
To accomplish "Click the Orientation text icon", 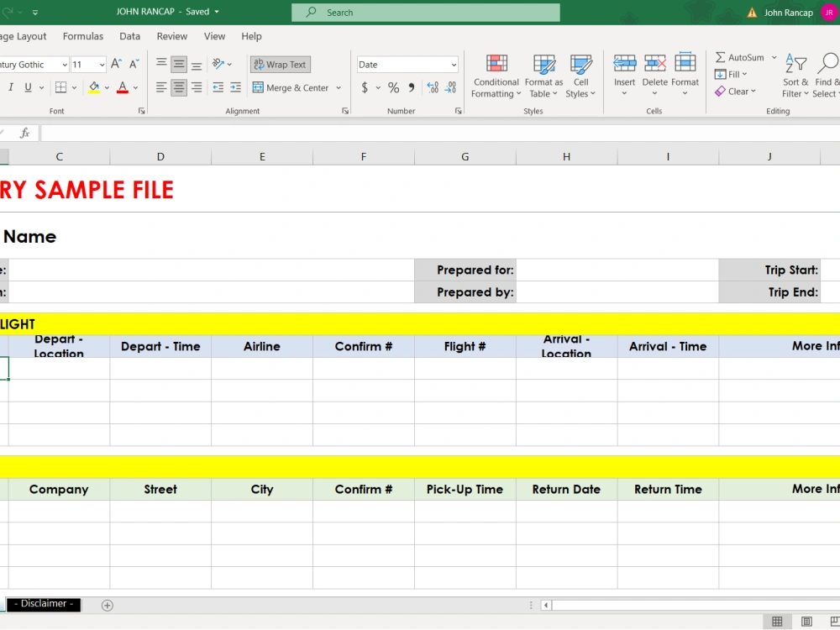I will (x=218, y=65).
